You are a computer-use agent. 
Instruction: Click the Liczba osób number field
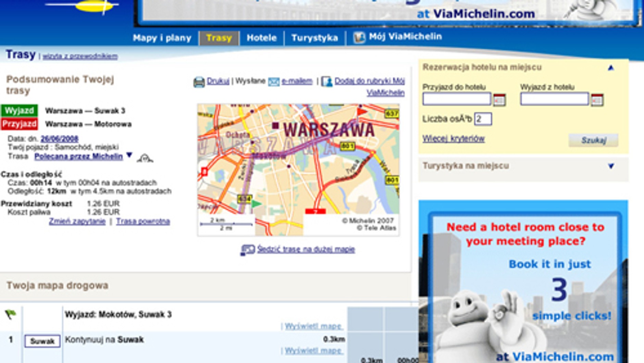(x=483, y=119)
